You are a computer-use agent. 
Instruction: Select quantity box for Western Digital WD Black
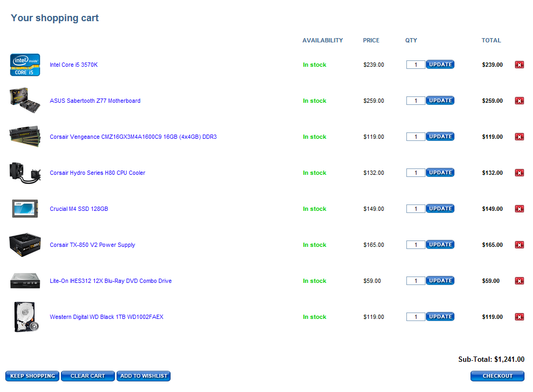[x=416, y=317]
